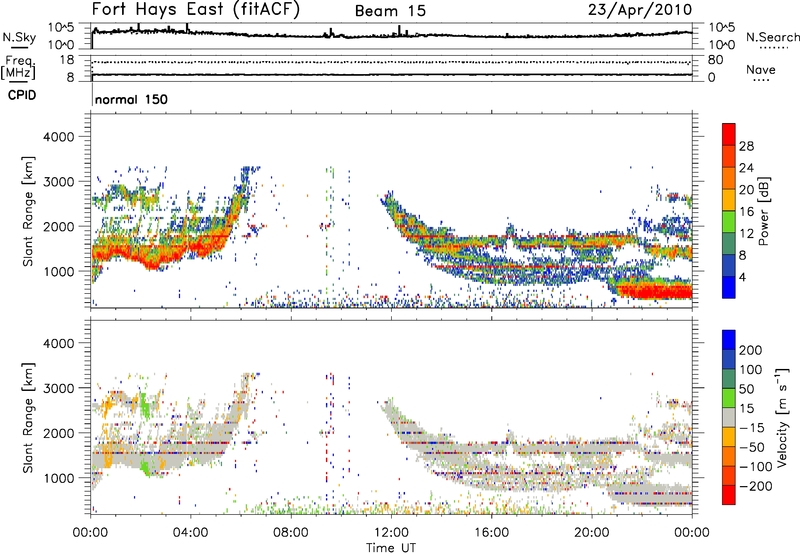
Task: Click the green velocity patch near 02:00 in the velocity panel
Action: (147, 467)
